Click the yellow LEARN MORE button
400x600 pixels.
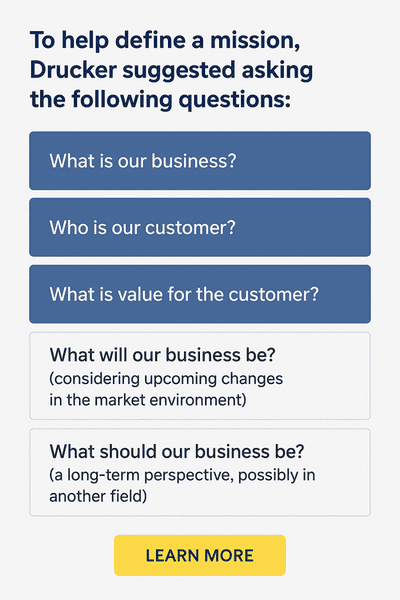click(200, 555)
